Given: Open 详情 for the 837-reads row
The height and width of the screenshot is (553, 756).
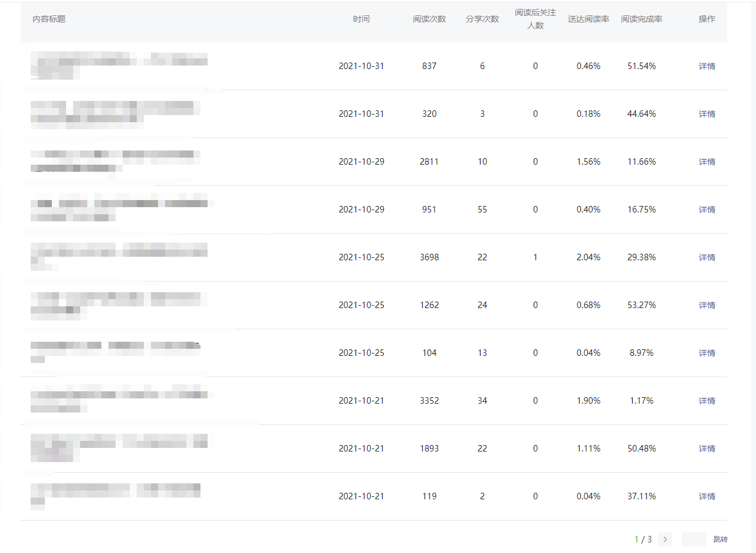Looking at the screenshot, I should coord(706,66).
